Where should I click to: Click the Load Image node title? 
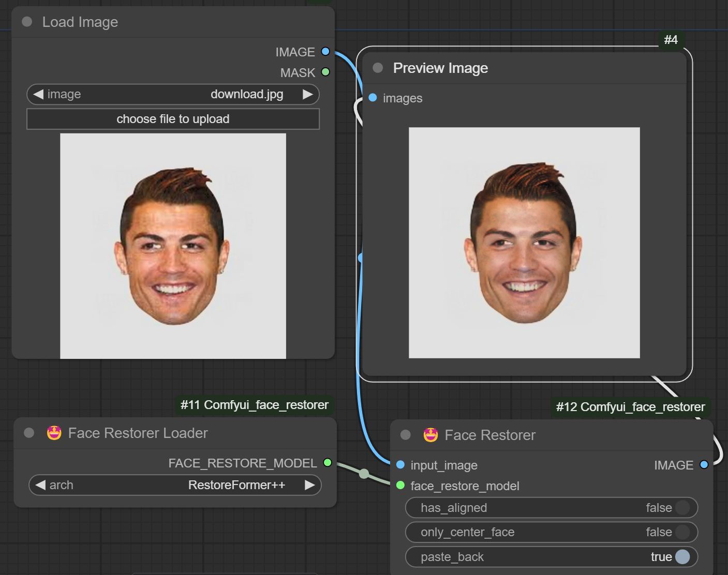pyautogui.click(x=80, y=22)
